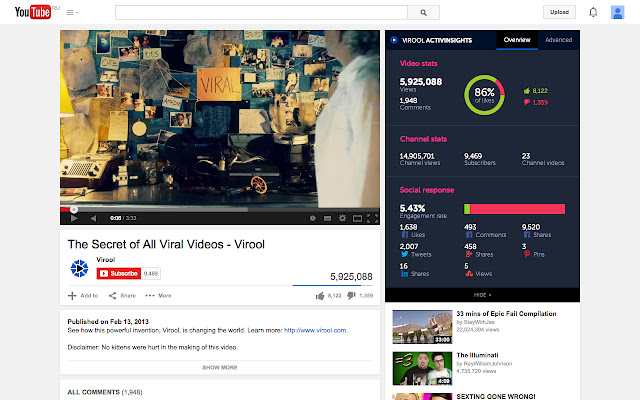
Task: Open the YouTube home logo
Action: point(33,12)
